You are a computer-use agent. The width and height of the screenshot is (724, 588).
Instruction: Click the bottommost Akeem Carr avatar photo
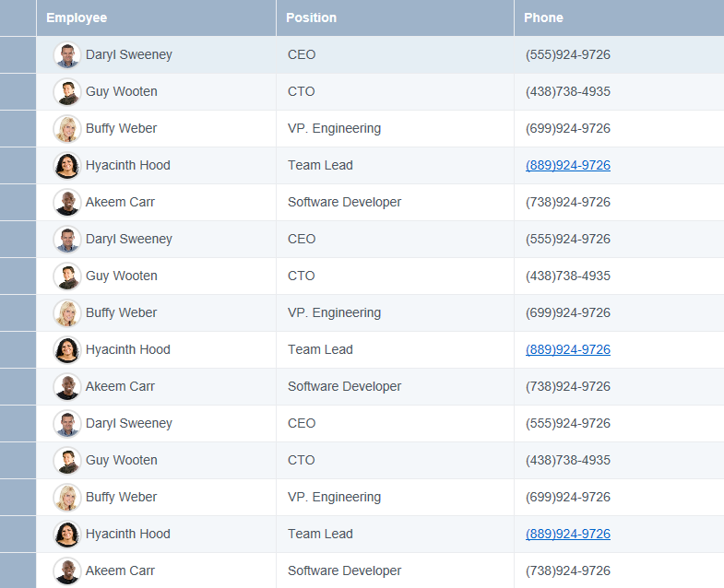coord(67,570)
